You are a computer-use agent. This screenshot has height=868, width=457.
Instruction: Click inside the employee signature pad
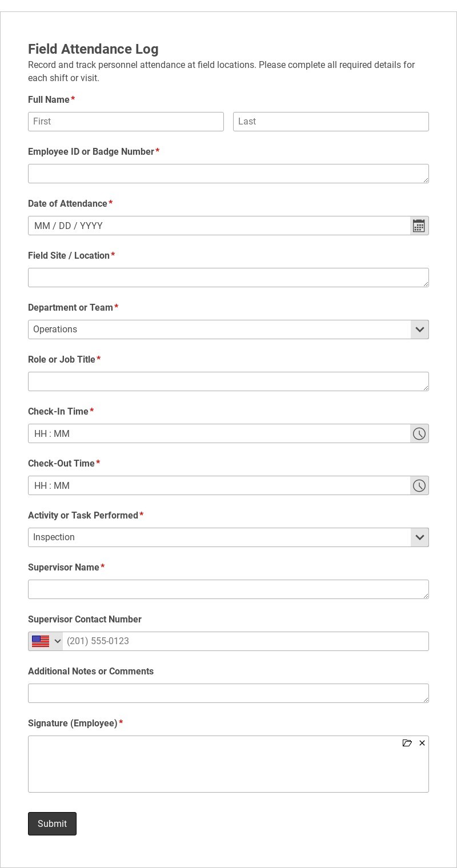tap(228, 764)
